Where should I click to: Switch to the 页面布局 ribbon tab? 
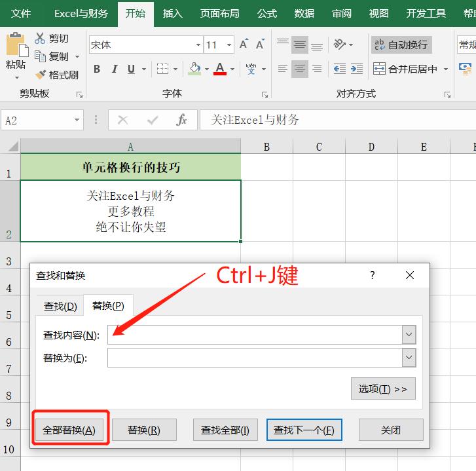tap(219, 14)
